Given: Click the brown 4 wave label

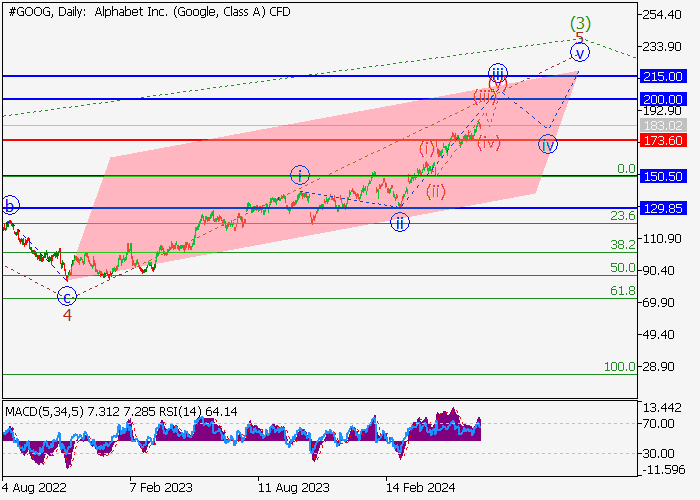Looking at the screenshot, I should pyautogui.click(x=67, y=315).
